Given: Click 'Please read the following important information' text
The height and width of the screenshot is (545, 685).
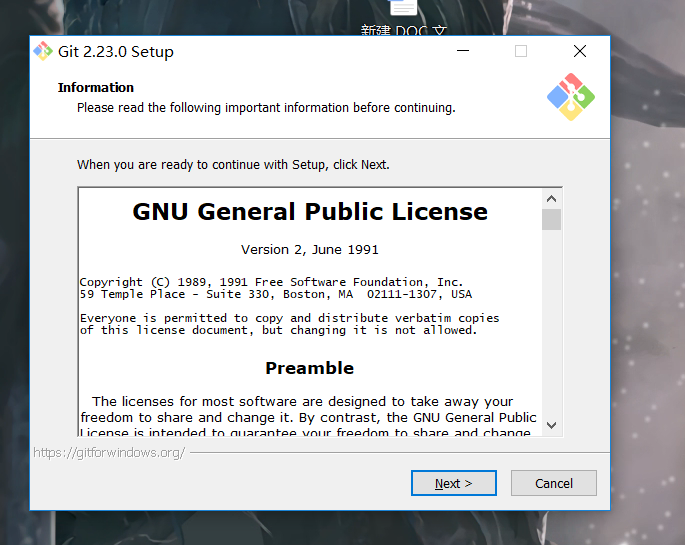Looking at the screenshot, I should click(266, 108).
